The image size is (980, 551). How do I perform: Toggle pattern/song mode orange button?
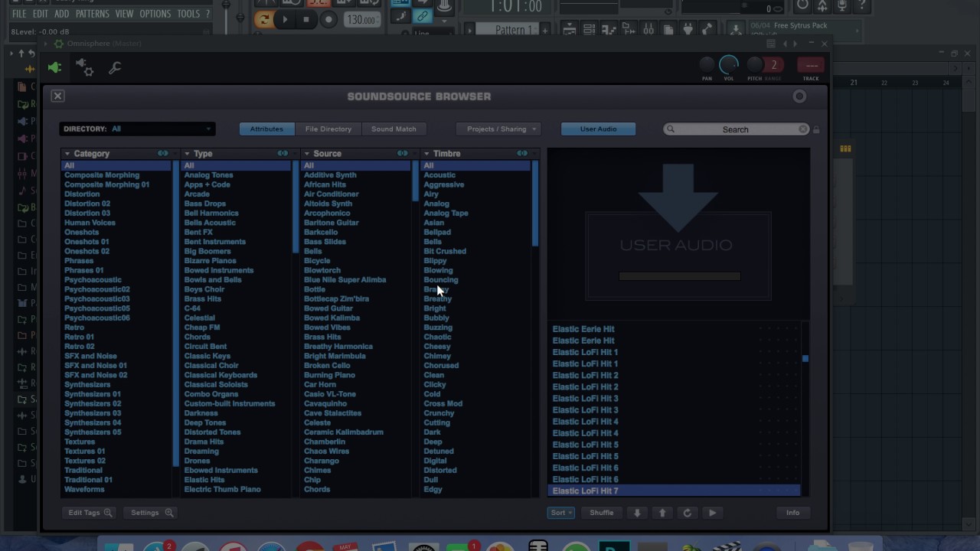coord(264,20)
